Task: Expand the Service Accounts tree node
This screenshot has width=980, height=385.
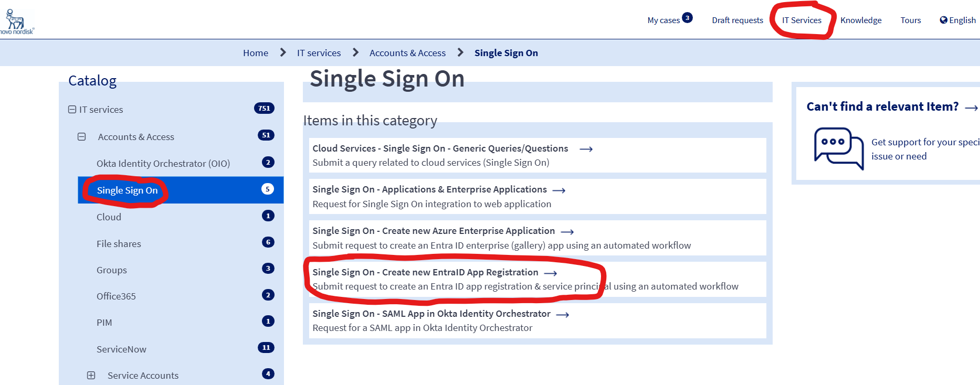Action: click(x=91, y=376)
